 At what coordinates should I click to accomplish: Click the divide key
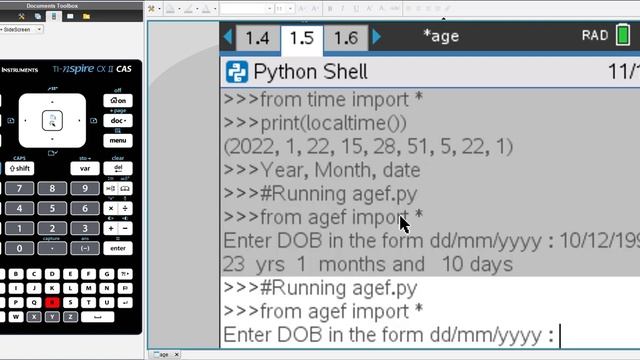[125, 208]
